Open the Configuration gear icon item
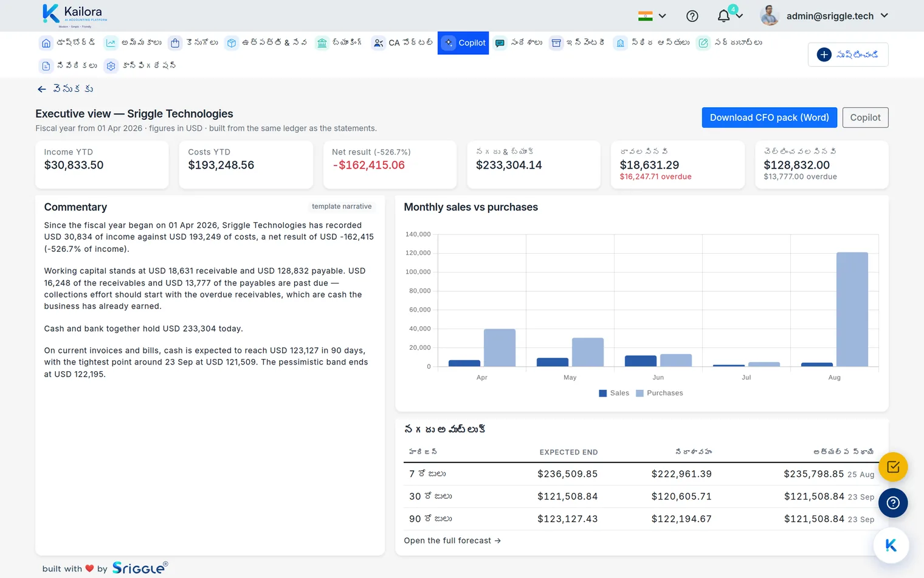The image size is (924, 578). (111, 66)
